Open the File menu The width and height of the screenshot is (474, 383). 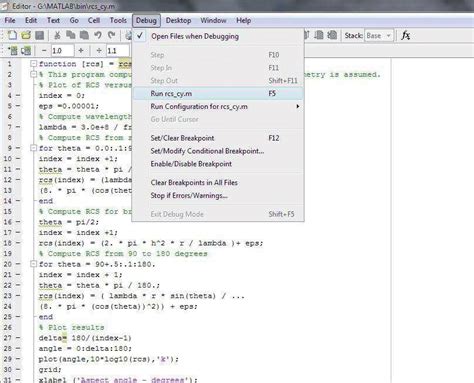coord(10,20)
